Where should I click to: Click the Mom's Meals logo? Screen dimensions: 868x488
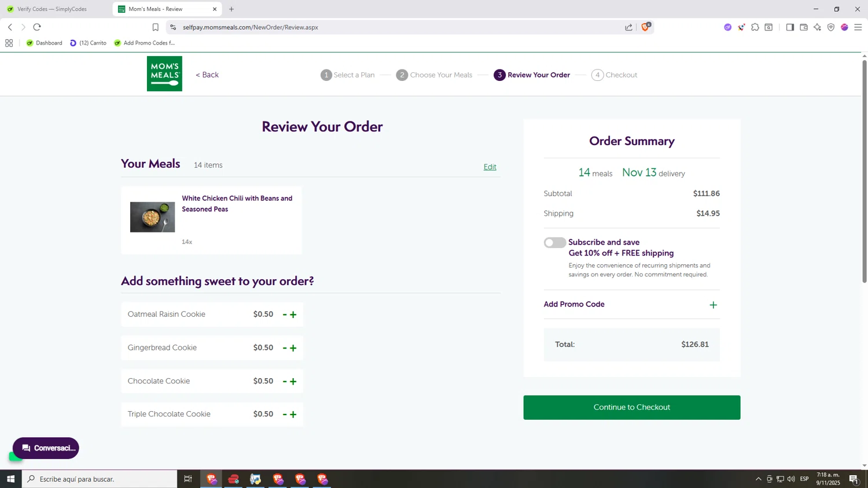point(164,73)
